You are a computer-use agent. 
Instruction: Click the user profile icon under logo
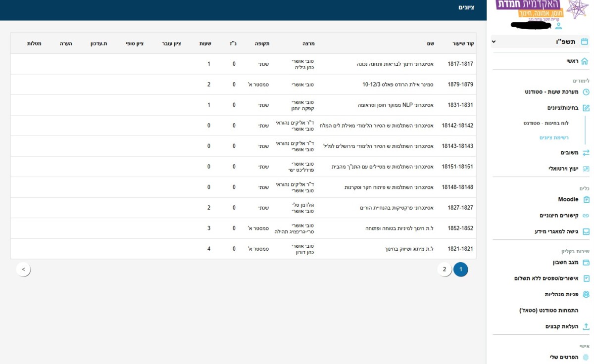coord(558,26)
